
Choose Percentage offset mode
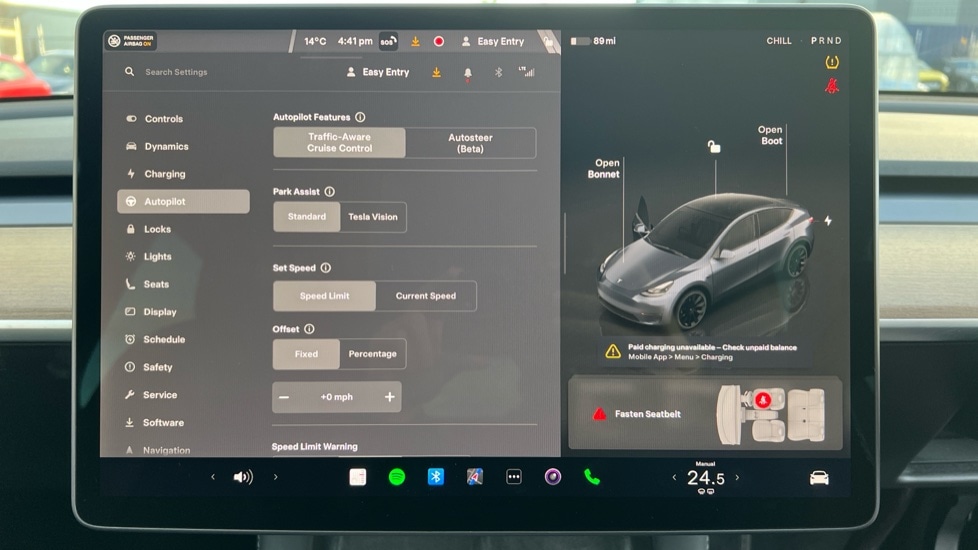tap(372, 354)
